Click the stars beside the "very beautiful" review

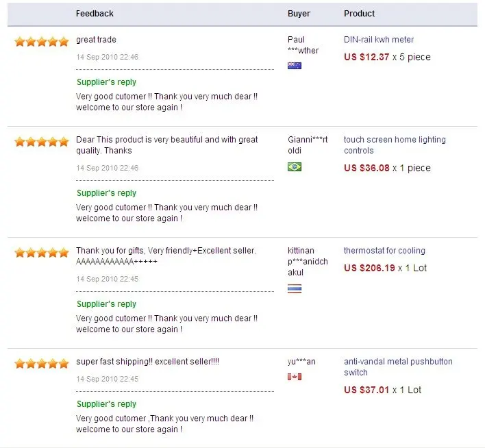click(x=42, y=142)
